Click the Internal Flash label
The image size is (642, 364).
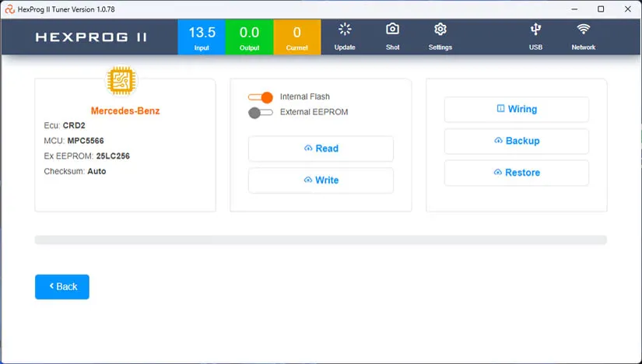[x=304, y=96]
